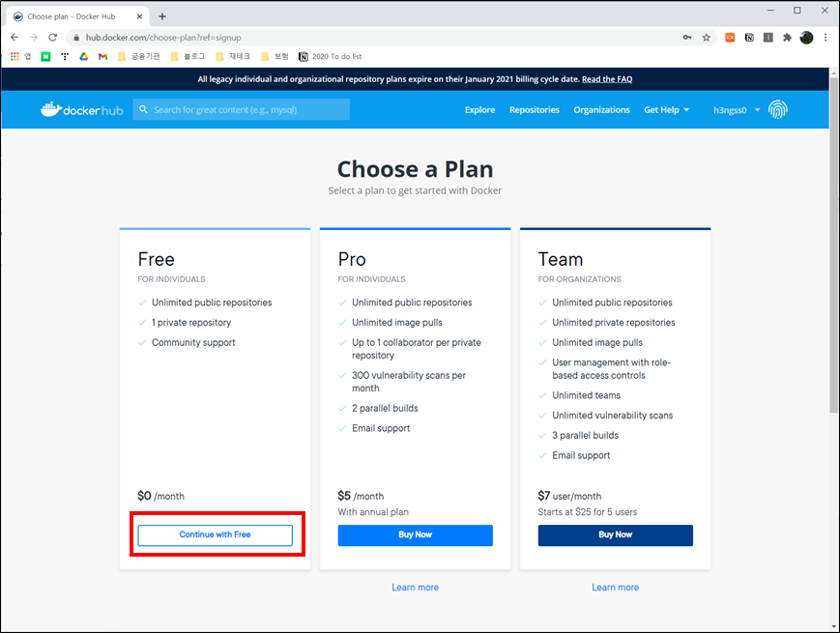
Task: Click the search magnifier icon
Action: tap(143, 109)
